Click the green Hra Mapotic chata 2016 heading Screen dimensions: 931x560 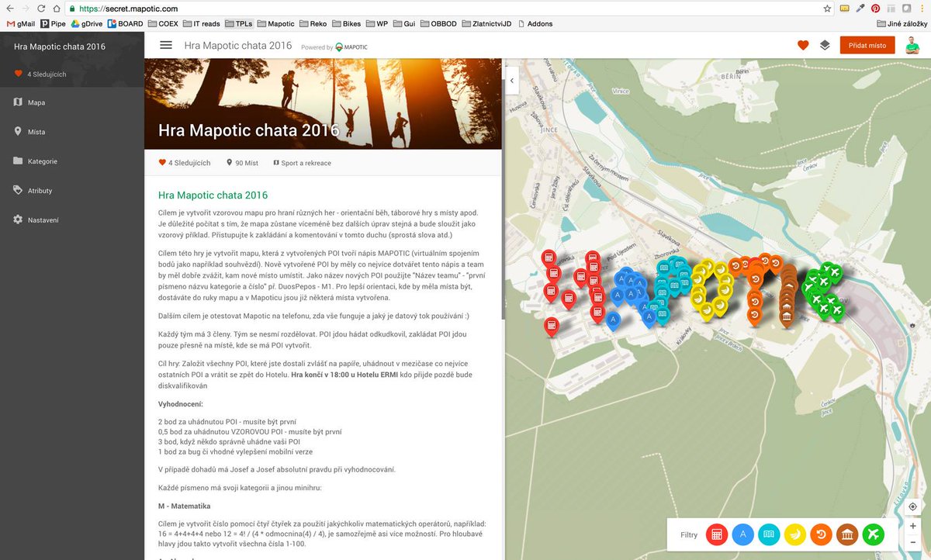click(x=213, y=195)
